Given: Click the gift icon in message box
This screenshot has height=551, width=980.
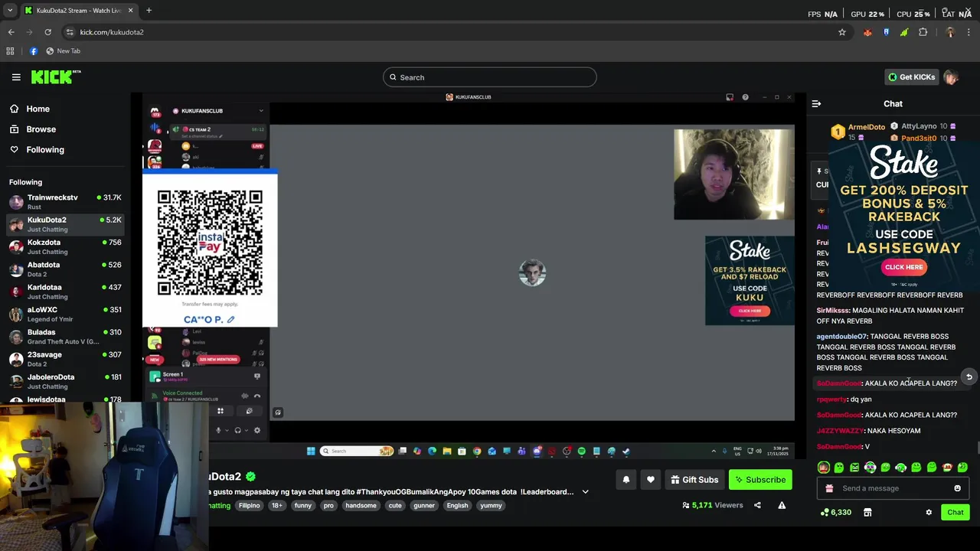Looking at the screenshot, I should point(829,488).
